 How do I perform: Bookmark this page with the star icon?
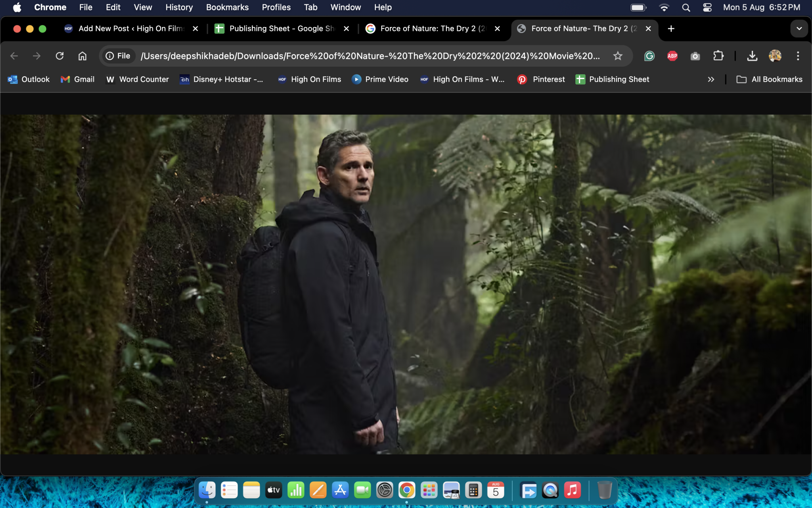618,56
